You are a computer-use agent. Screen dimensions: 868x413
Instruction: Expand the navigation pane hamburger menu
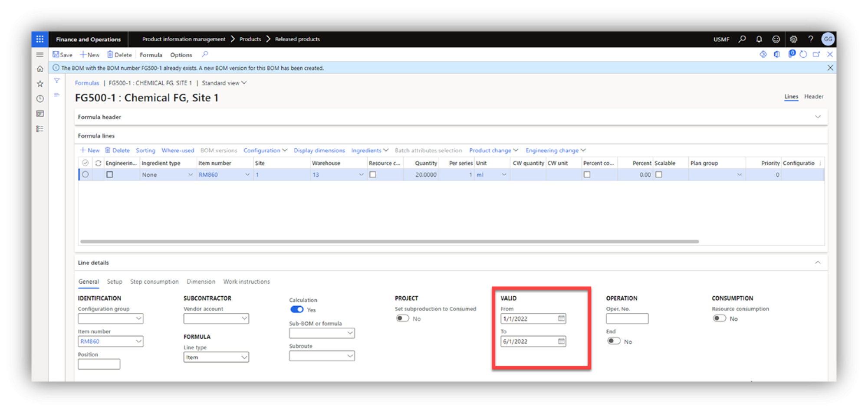pos(40,55)
